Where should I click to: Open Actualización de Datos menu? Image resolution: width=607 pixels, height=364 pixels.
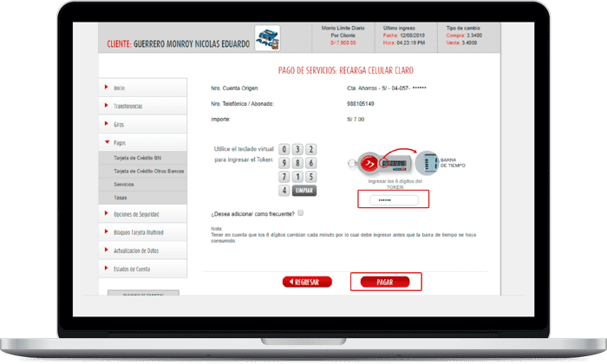pyautogui.click(x=143, y=250)
